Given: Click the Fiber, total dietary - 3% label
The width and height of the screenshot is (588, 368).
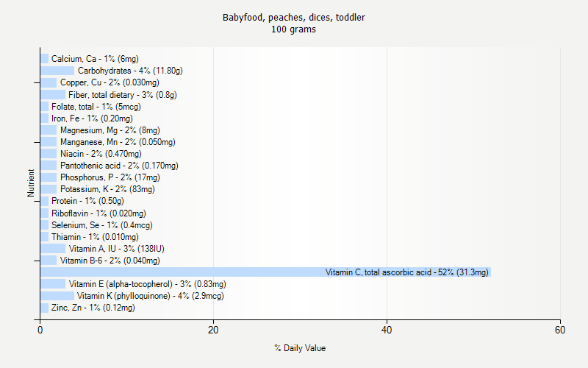Looking at the screenshot, I should [122, 95].
